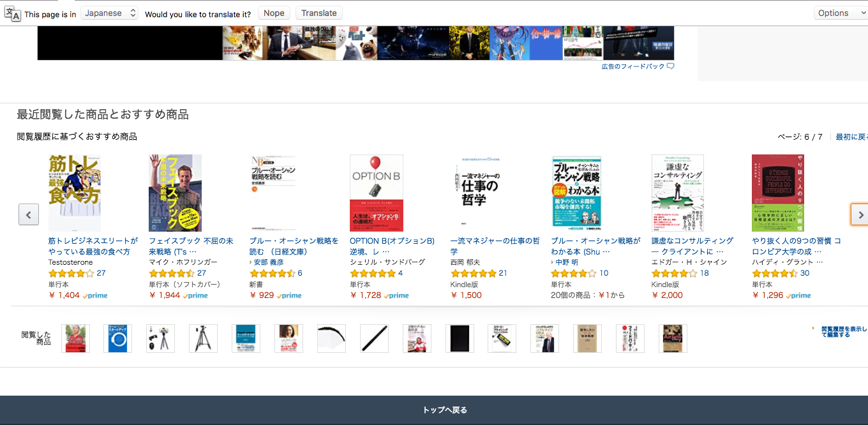Click star rating with 21 reviews

pos(474,273)
